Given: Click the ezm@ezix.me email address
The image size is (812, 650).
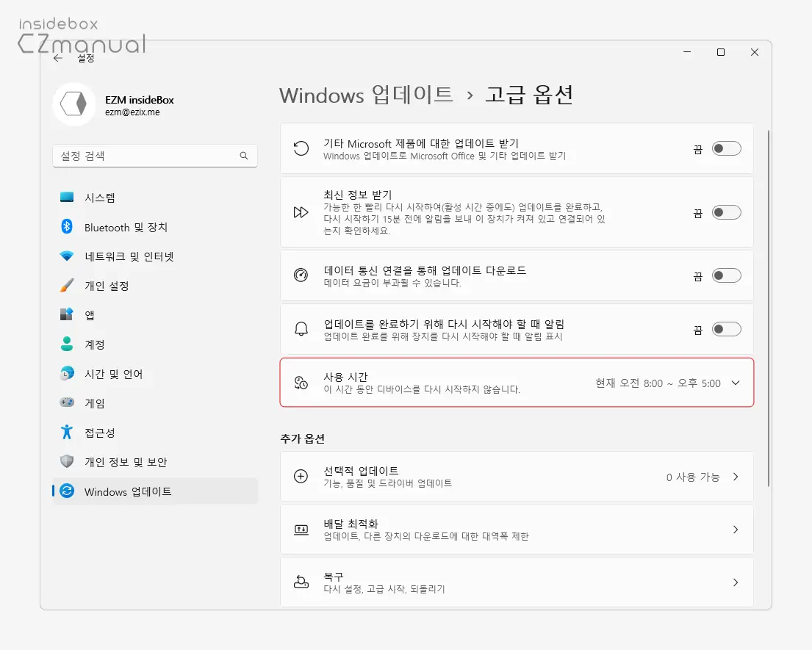Looking at the screenshot, I should click(x=132, y=112).
